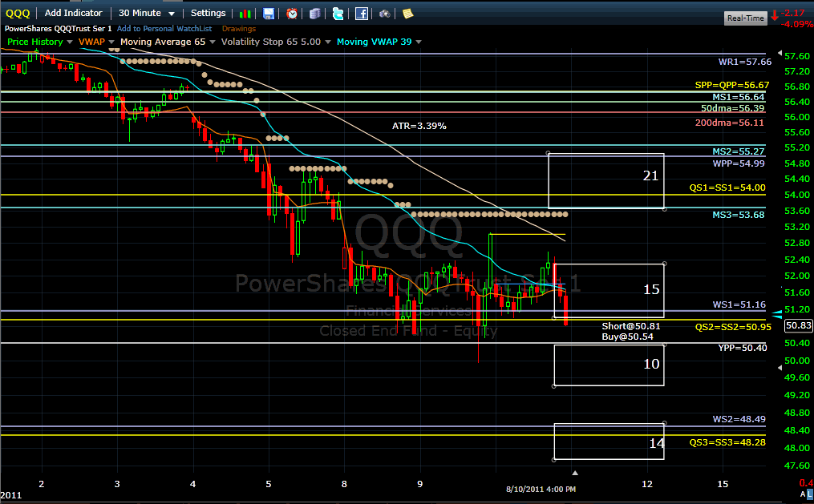Select the 'QS1=SS1=54.00' level label
The image size is (814, 504).
coord(727,187)
